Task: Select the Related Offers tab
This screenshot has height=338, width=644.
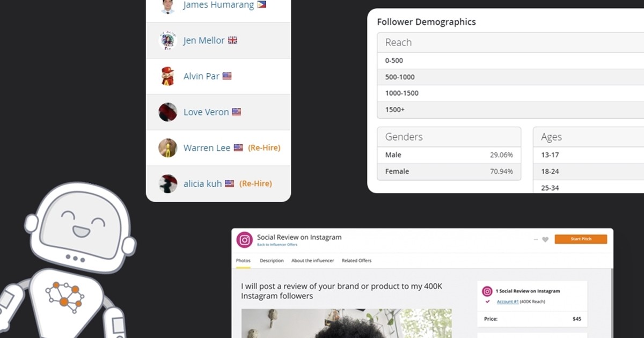Action: pyautogui.click(x=356, y=261)
